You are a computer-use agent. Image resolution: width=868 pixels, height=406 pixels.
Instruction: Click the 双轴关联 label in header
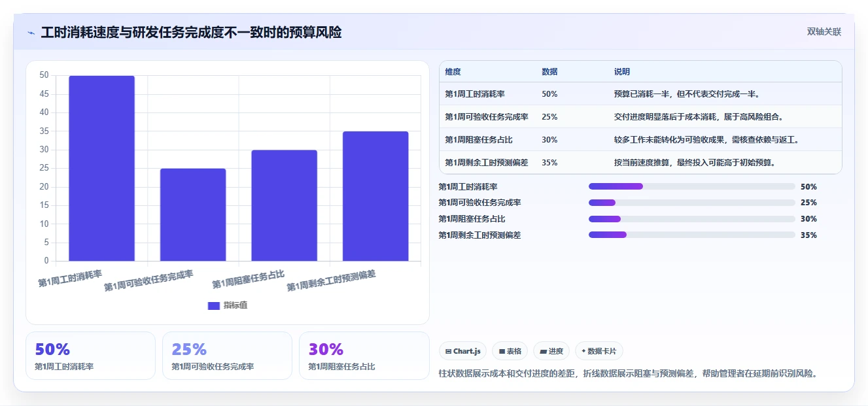click(824, 31)
